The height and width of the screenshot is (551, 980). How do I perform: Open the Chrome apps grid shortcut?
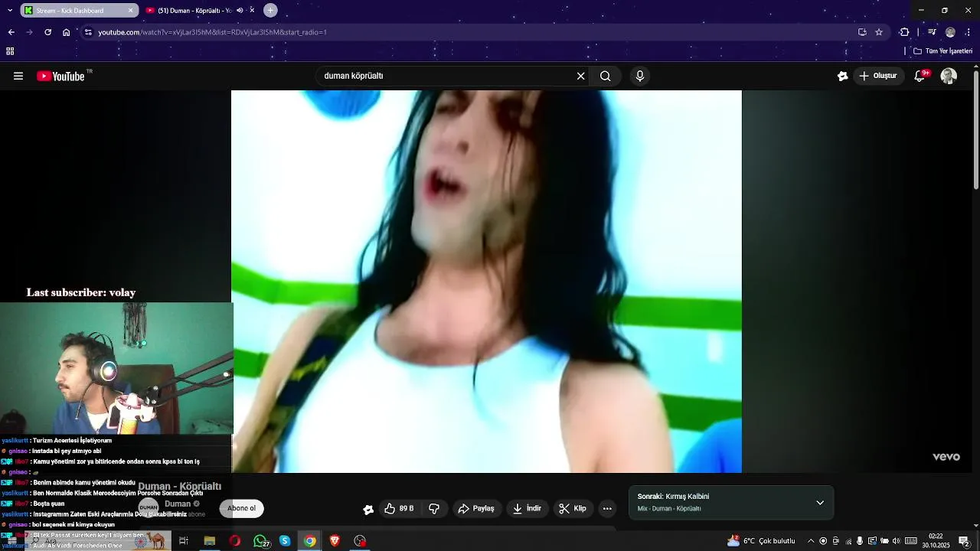(10, 51)
